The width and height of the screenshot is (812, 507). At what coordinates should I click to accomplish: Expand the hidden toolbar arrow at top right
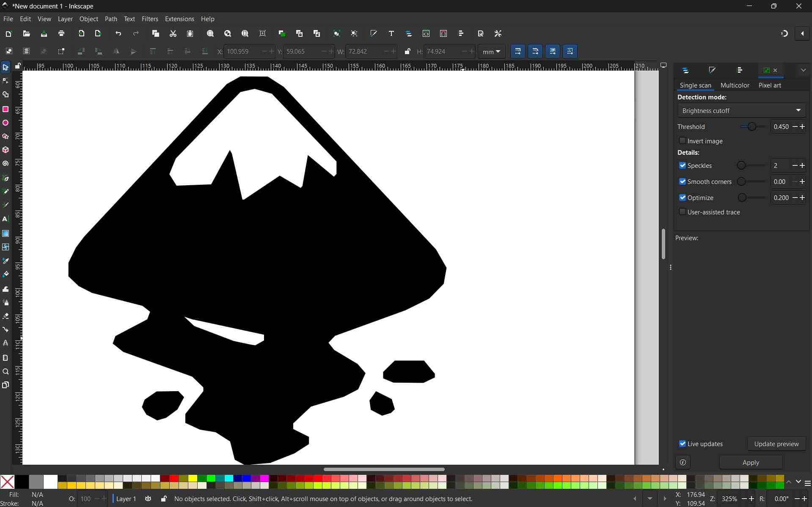pos(802,33)
